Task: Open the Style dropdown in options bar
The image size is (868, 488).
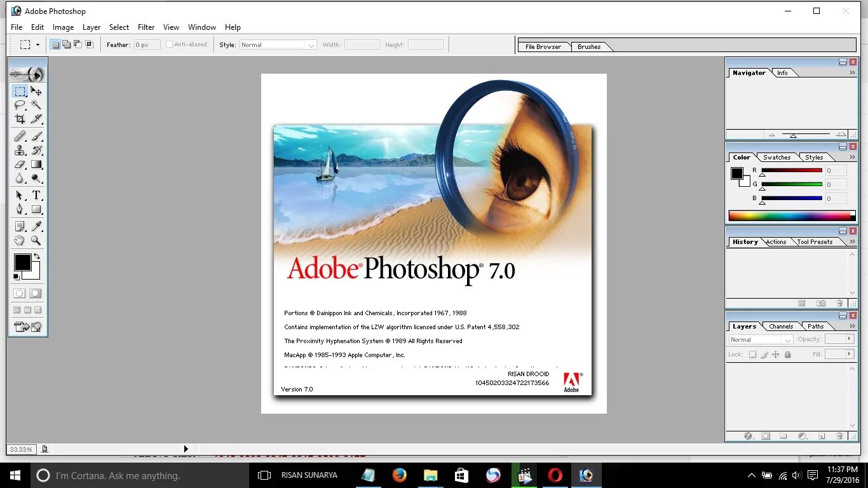Action: [x=278, y=44]
